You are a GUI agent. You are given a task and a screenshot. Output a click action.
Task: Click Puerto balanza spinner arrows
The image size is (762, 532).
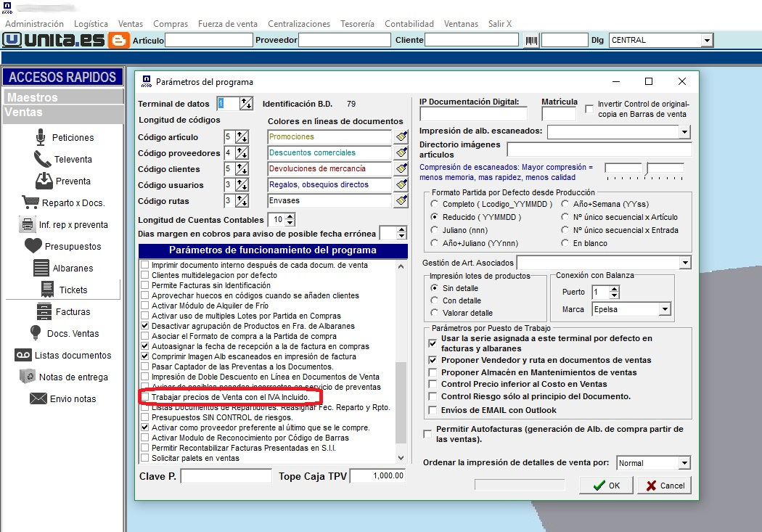pos(614,292)
